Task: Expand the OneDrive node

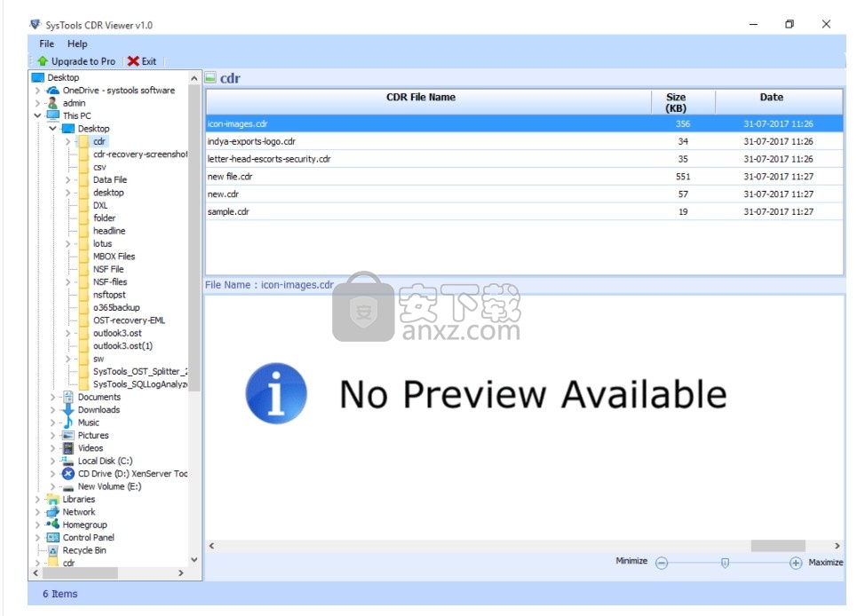Action: (37, 91)
